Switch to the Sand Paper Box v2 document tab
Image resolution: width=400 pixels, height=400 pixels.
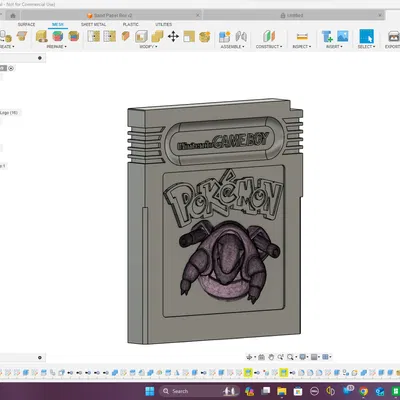click(112, 15)
